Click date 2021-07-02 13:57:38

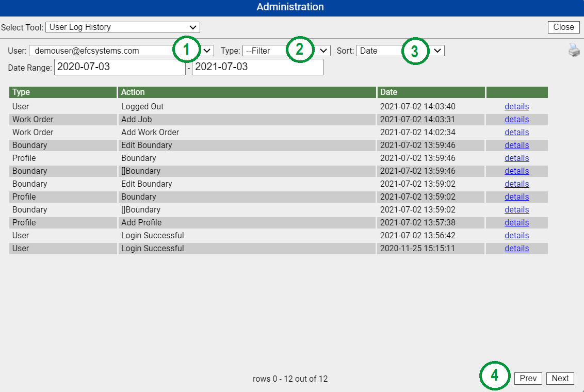417,223
